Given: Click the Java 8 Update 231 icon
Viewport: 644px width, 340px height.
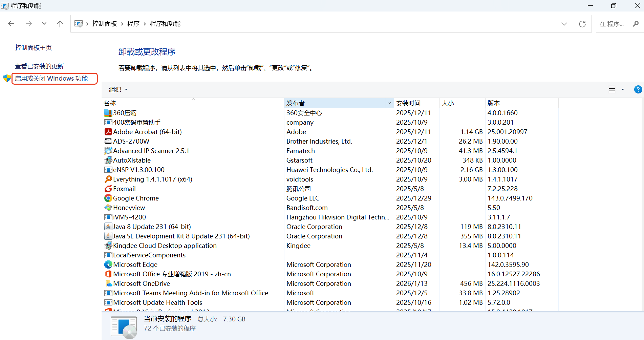Looking at the screenshot, I should (108, 227).
